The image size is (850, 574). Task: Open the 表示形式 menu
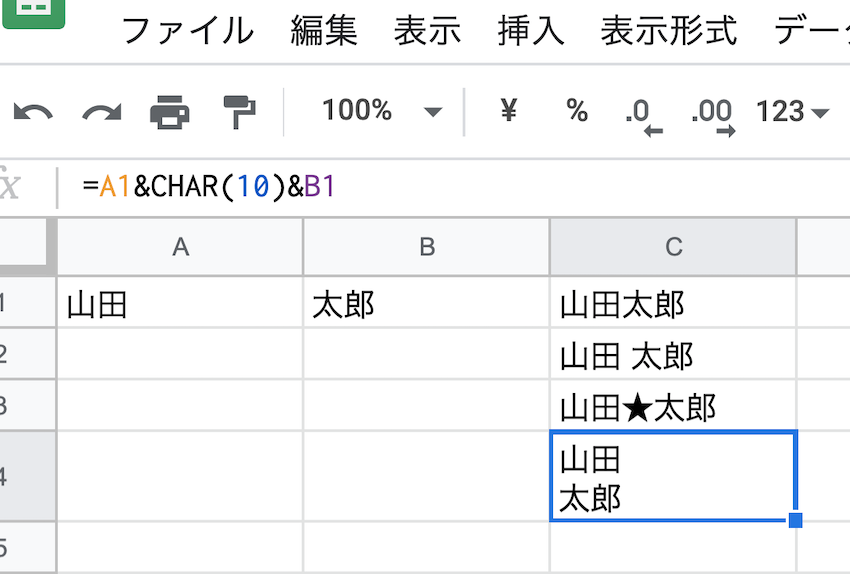click(x=669, y=31)
